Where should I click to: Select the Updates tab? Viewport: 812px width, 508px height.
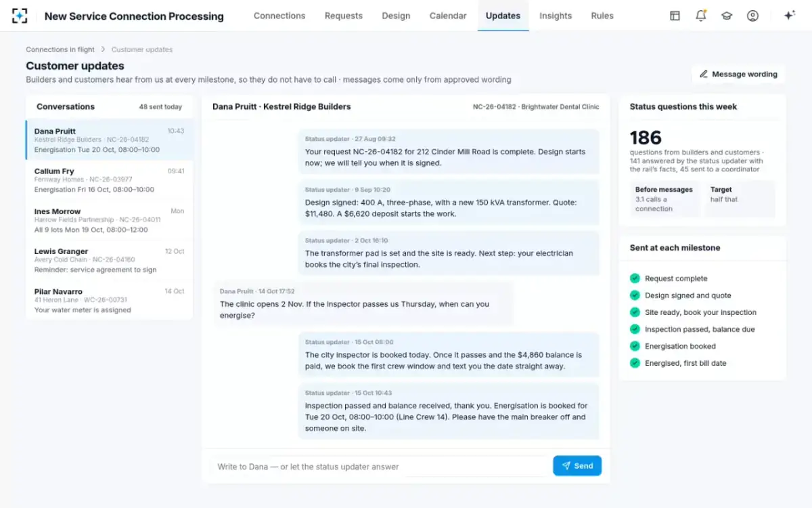503,16
